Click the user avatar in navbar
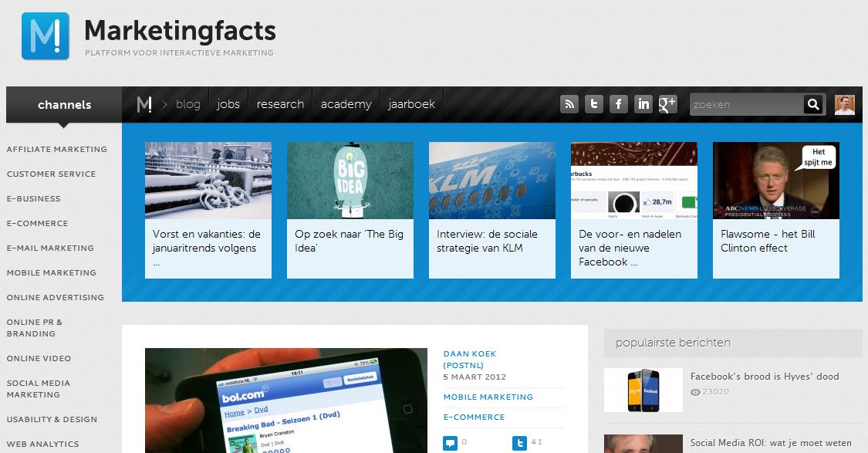This screenshot has height=453, width=868. click(x=844, y=105)
